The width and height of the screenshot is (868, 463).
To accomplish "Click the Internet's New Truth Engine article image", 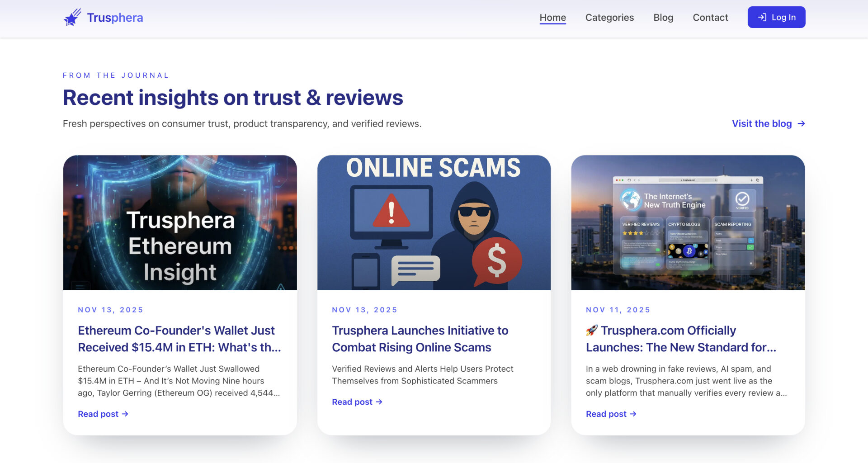I will click(688, 222).
